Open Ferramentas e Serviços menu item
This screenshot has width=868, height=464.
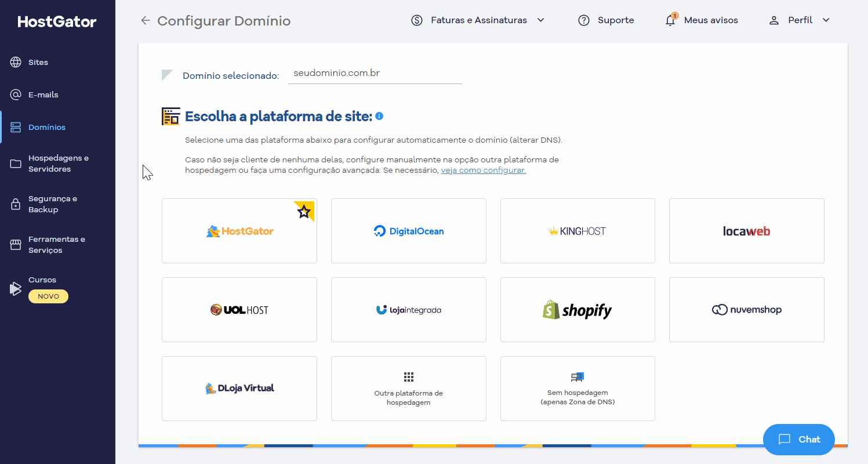click(57, 245)
